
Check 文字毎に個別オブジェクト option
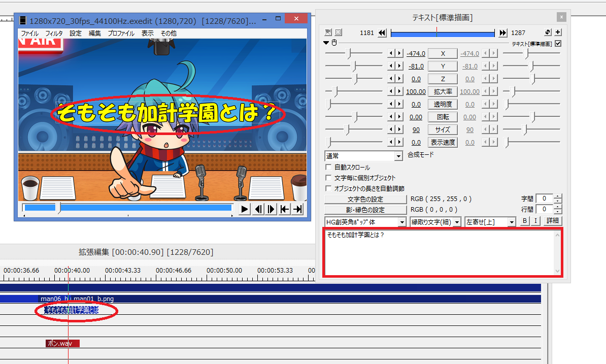328,178
